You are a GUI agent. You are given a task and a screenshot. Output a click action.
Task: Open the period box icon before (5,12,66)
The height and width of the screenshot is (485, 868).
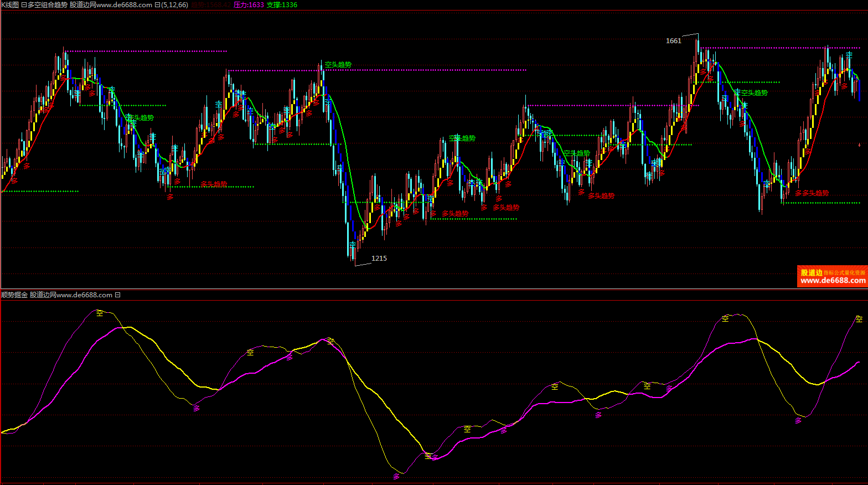157,5
